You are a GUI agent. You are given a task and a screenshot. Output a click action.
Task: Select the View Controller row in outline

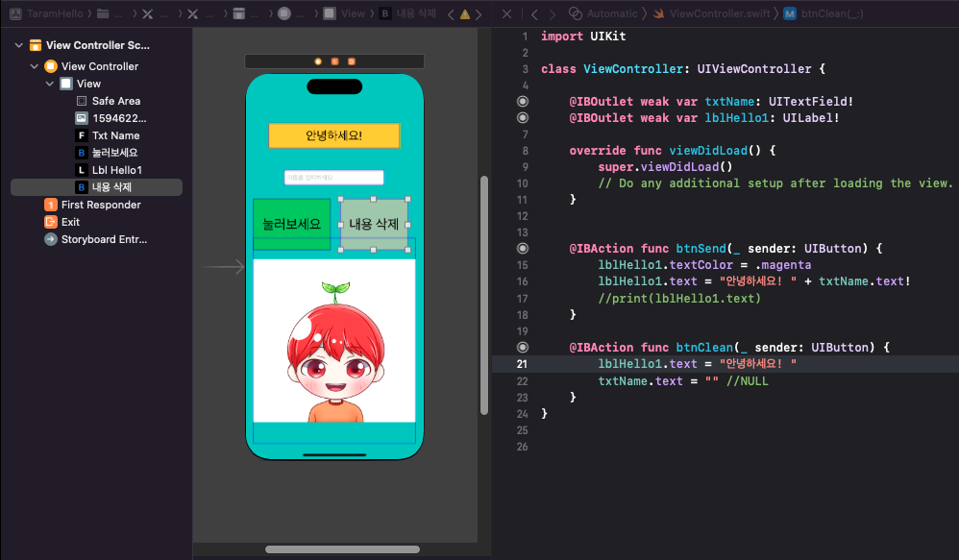(97, 66)
